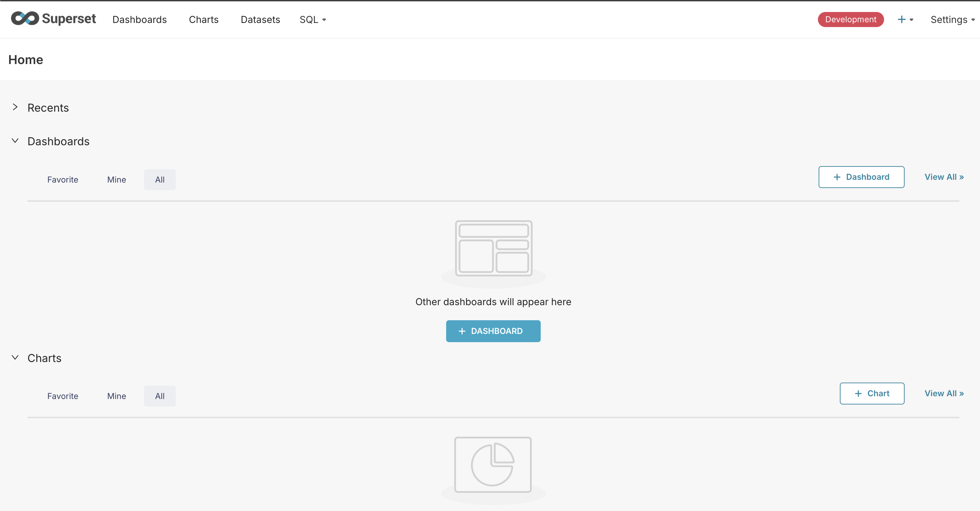Open Datasets from the navigation bar
Screen dimensions: 980x511
[260, 20]
